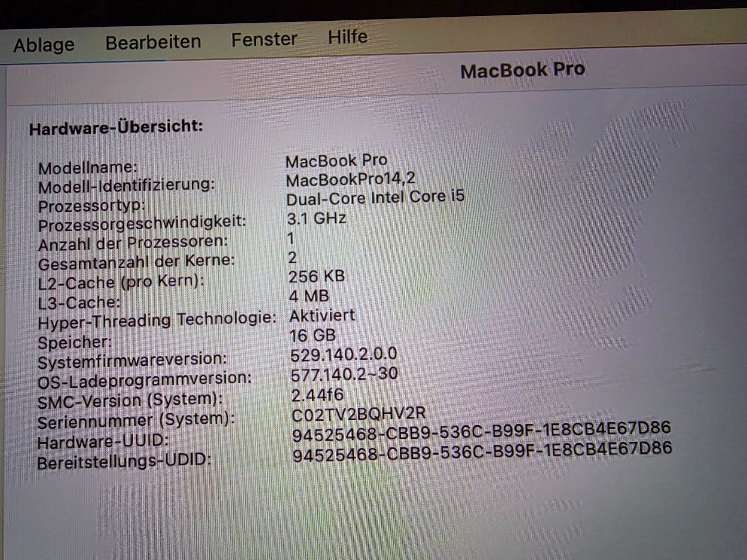Click the L2-Cache (pro Kern) label
This screenshot has width=747, height=560.
(x=121, y=282)
